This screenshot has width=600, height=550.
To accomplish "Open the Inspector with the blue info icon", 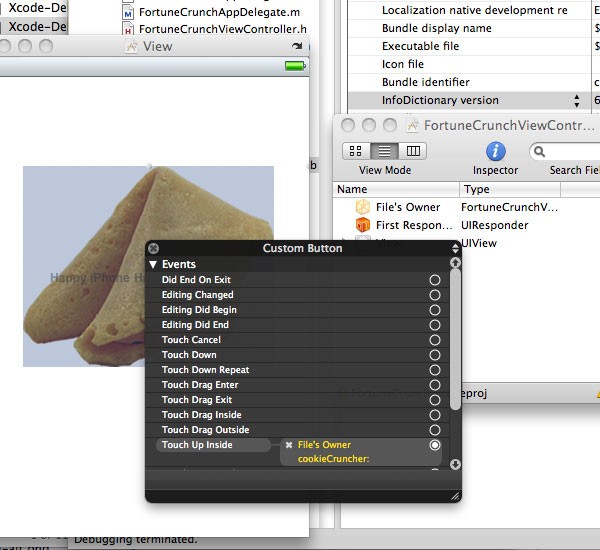I will 496,151.
